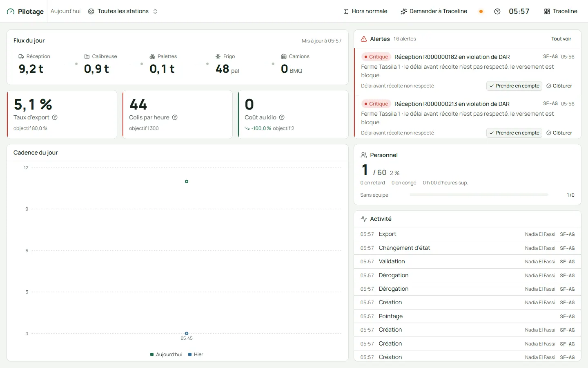Click the Camions icon
Screen dimensions: 588x368
click(284, 56)
